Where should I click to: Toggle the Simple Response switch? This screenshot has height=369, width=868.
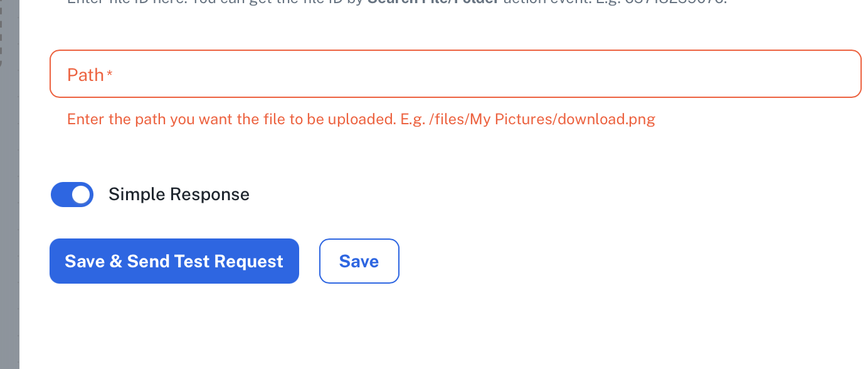pyautogui.click(x=72, y=195)
